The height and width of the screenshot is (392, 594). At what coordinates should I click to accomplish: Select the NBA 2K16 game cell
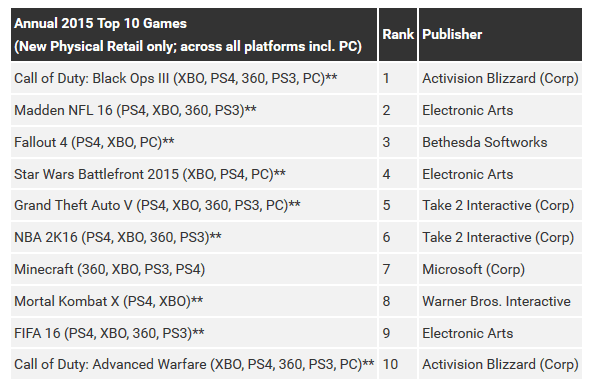[194, 237]
